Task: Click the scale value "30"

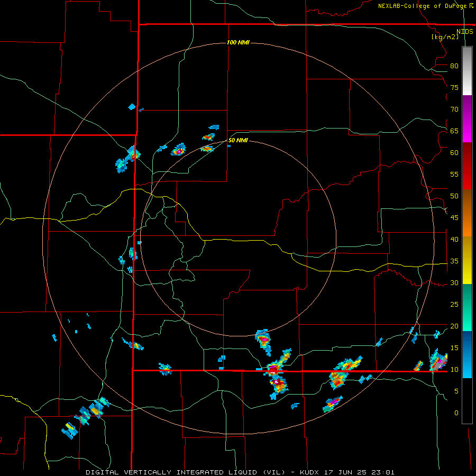Action: (454, 282)
